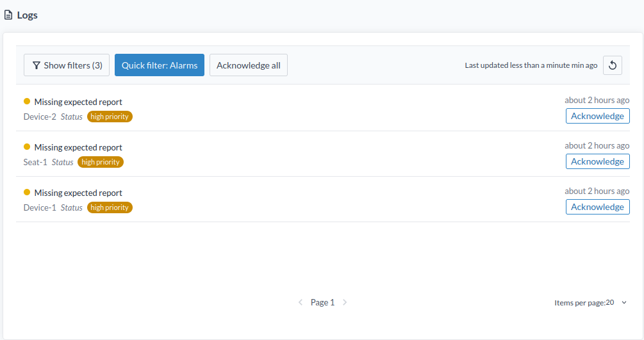Viewport: 644px width, 340px height.
Task: Click yellow status dot for Seat-1 alarm
Action: (27, 147)
